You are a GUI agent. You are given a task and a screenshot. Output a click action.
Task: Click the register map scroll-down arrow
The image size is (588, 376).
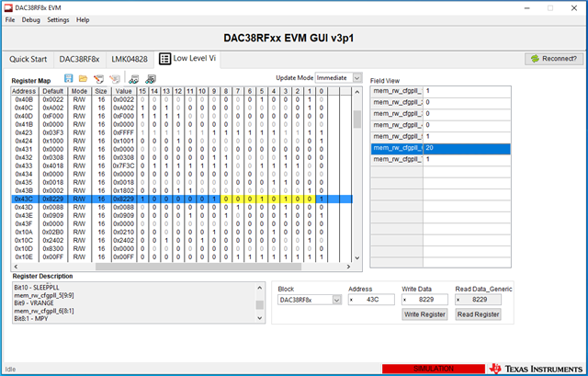tap(357, 257)
